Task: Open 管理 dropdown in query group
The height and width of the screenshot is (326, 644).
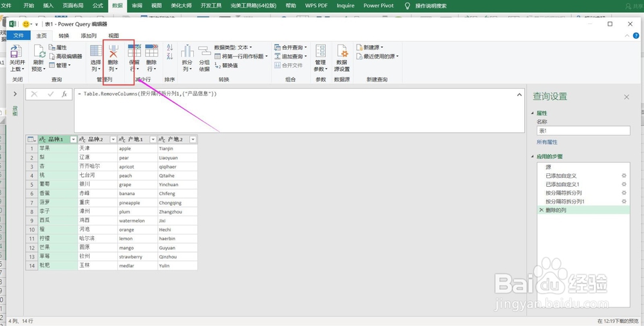Action: (x=60, y=65)
